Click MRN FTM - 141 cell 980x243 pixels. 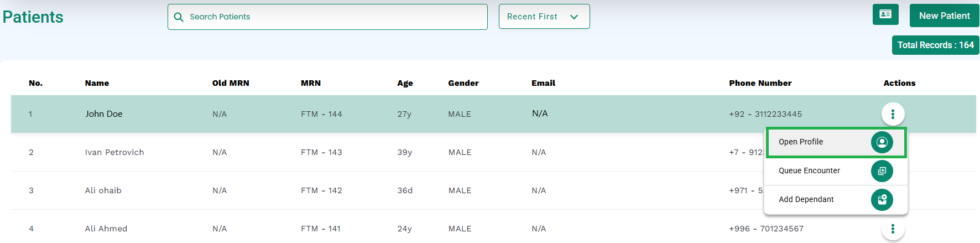coord(321,229)
